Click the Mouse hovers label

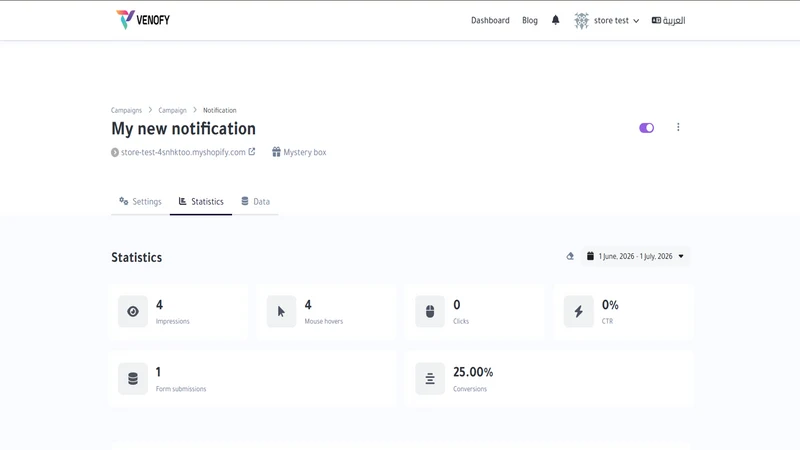coord(323,321)
